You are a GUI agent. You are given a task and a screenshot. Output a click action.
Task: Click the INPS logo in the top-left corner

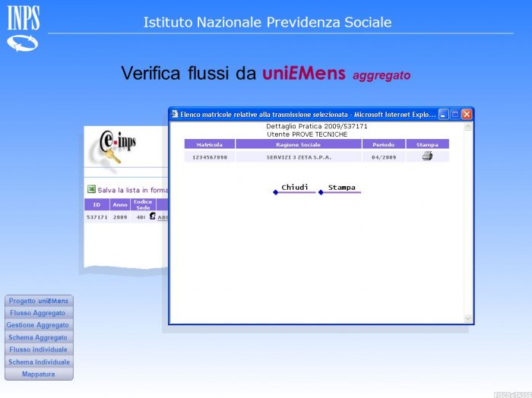(23, 30)
